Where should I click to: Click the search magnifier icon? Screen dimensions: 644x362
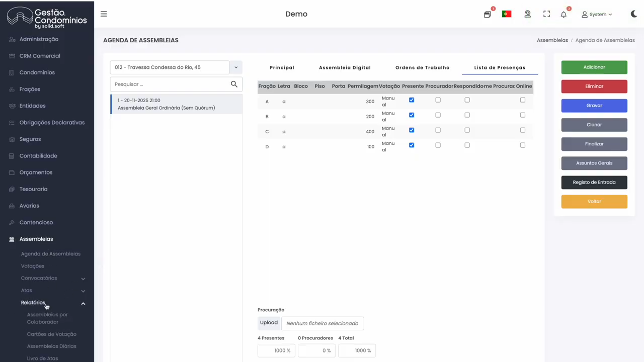(234, 84)
